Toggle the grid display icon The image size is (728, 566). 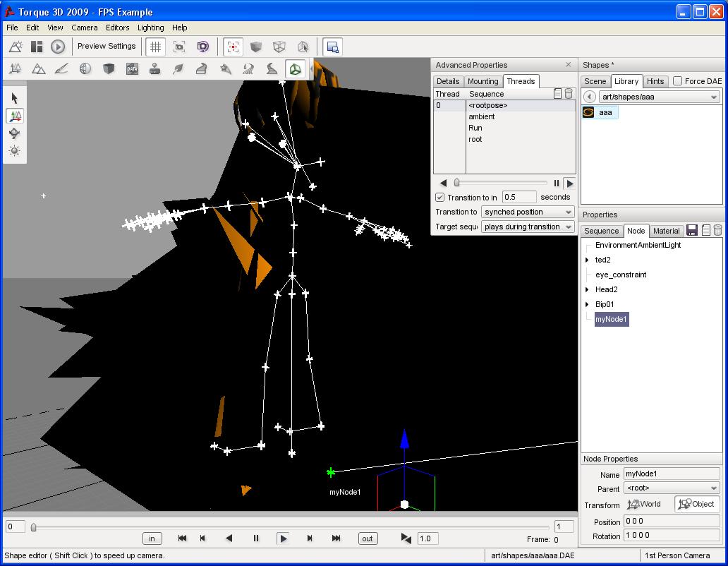pos(155,47)
